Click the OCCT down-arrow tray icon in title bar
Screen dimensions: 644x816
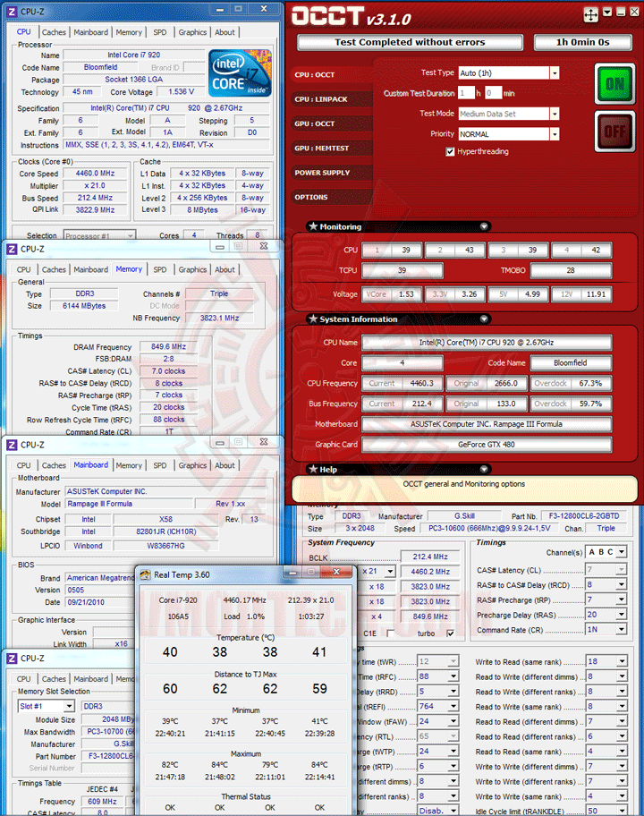click(x=607, y=12)
